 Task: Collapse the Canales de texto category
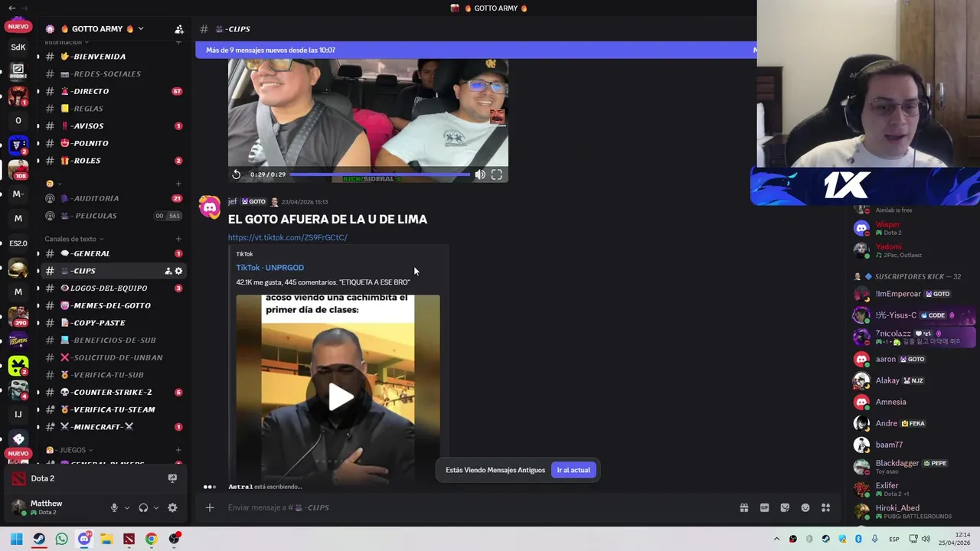(x=73, y=239)
